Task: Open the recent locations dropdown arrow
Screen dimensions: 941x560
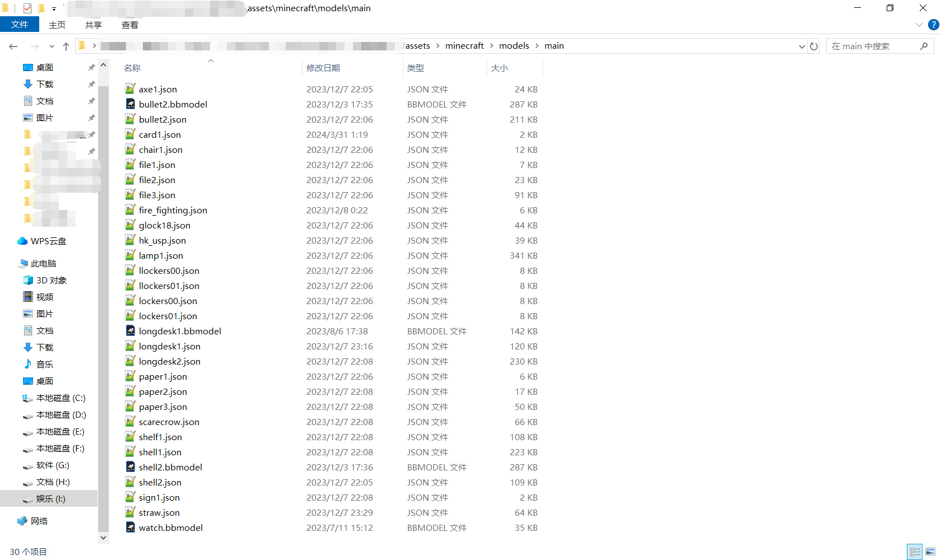Action: tap(52, 46)
